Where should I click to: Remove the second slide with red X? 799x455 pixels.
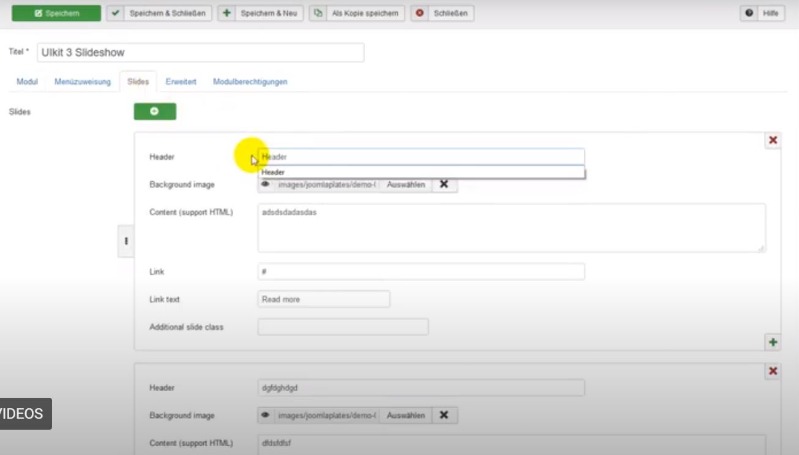772,371
